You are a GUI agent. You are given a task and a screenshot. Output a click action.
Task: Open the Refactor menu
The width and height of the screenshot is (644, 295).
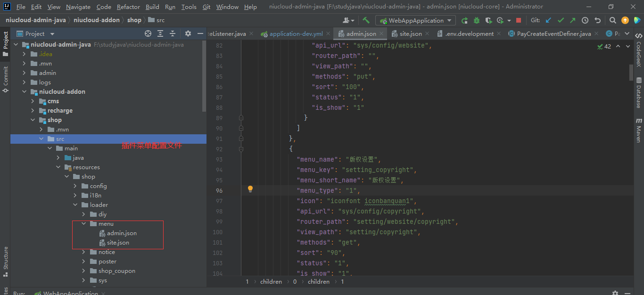tap(128, 7)
